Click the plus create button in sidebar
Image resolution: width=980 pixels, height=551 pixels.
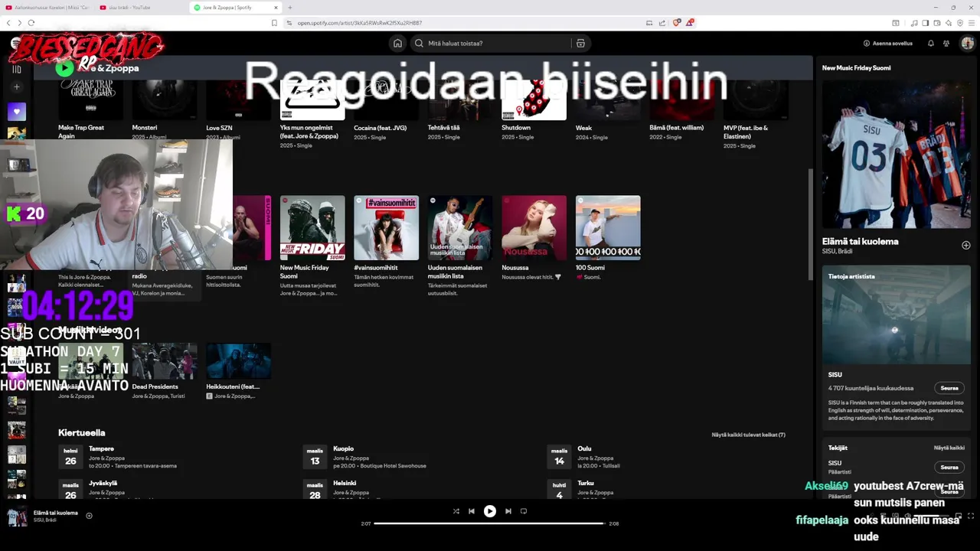click(17, 87)
